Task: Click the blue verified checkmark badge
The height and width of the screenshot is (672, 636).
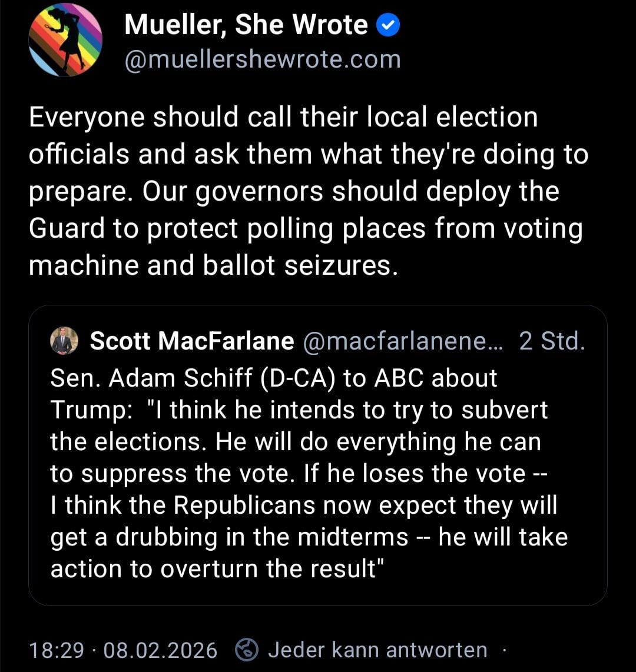Action: tap(388, 25)
